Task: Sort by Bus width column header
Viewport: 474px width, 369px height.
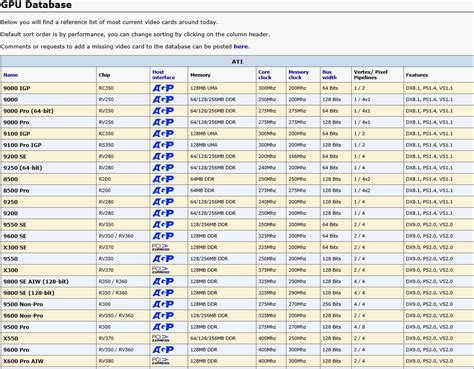Action: (x=329, y=75)
